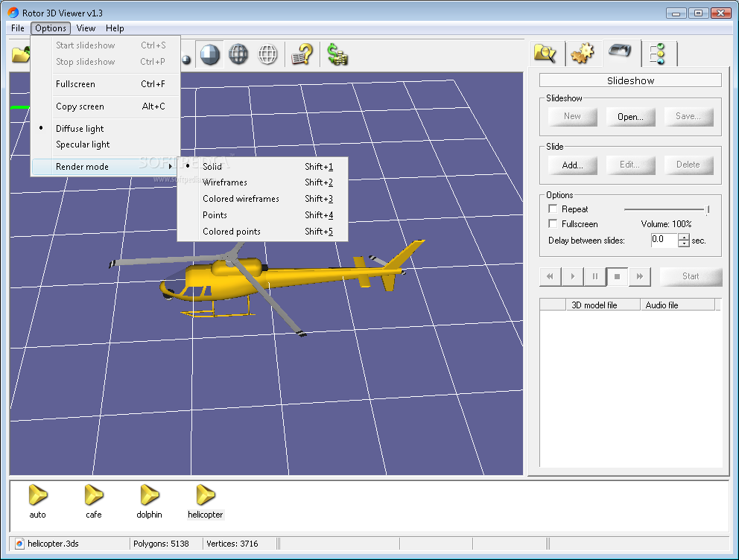Viewport: 739px width, 560px height.
Task: Select the solid shaded sphere toolbar icon
Action: pos(210,54)
